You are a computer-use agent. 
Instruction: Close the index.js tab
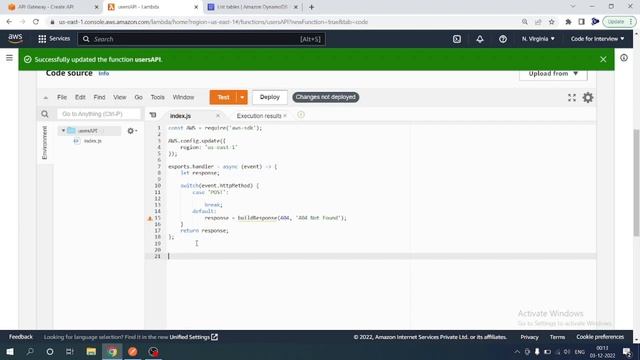click(218, 116)
